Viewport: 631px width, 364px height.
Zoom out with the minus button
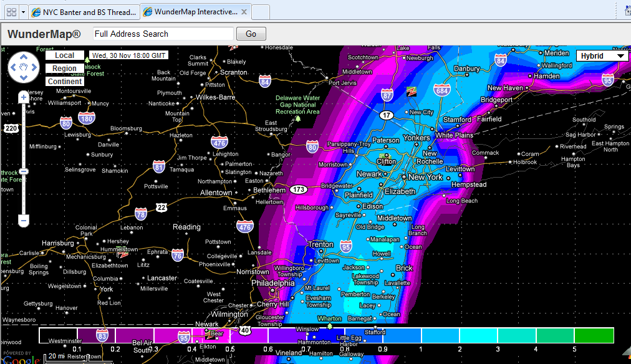coord(23,221)
